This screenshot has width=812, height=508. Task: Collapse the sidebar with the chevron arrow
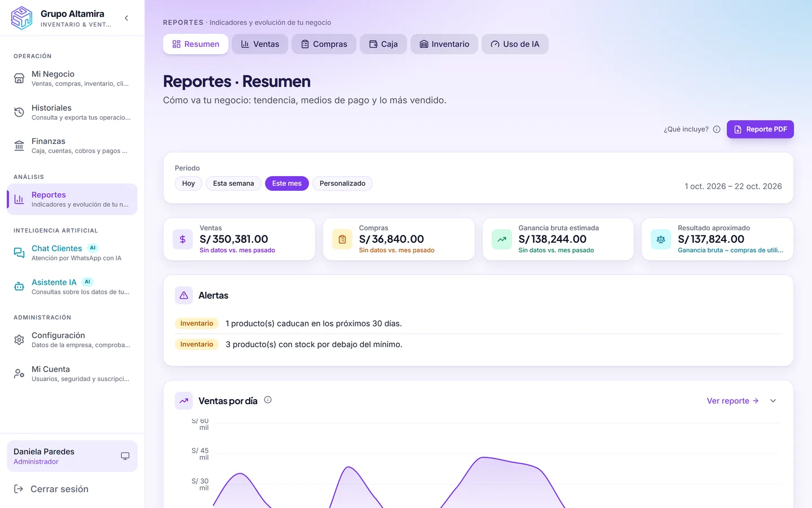pyautogui.click(x=126, y=18)
